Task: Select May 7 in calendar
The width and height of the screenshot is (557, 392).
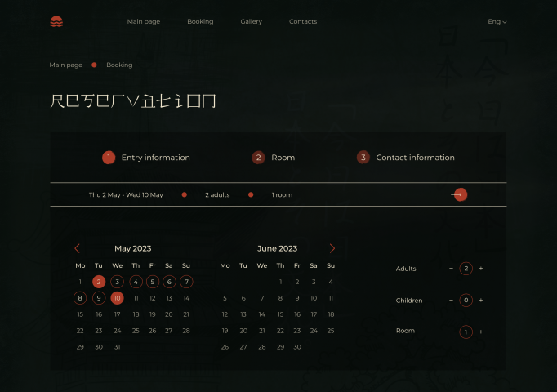Action: pos(186,282)
